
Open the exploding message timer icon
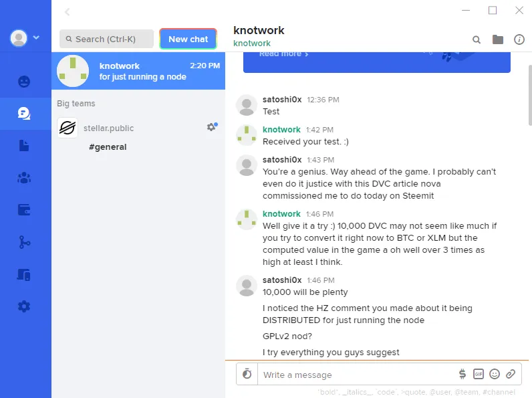pos(247,374)
